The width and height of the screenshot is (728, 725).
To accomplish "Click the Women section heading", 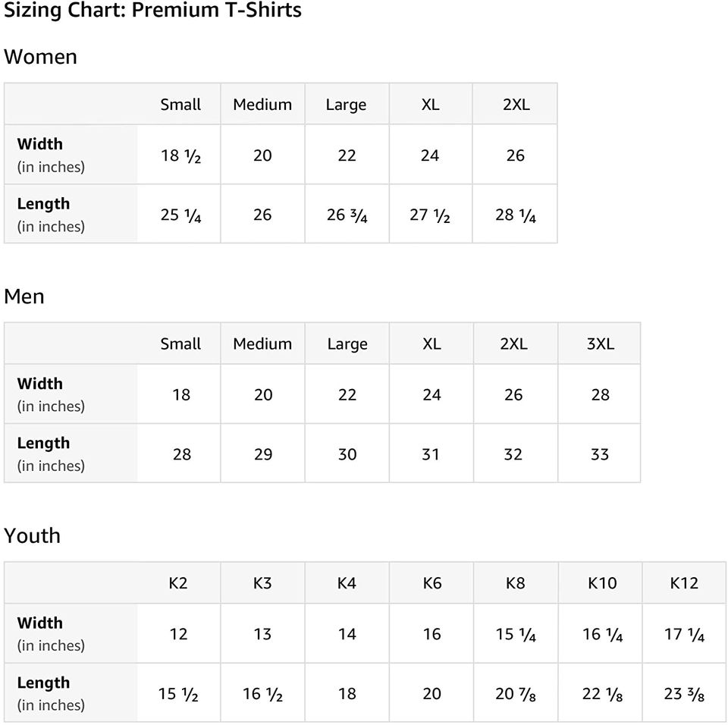I will pyautogui.click(x=40, y=57).
